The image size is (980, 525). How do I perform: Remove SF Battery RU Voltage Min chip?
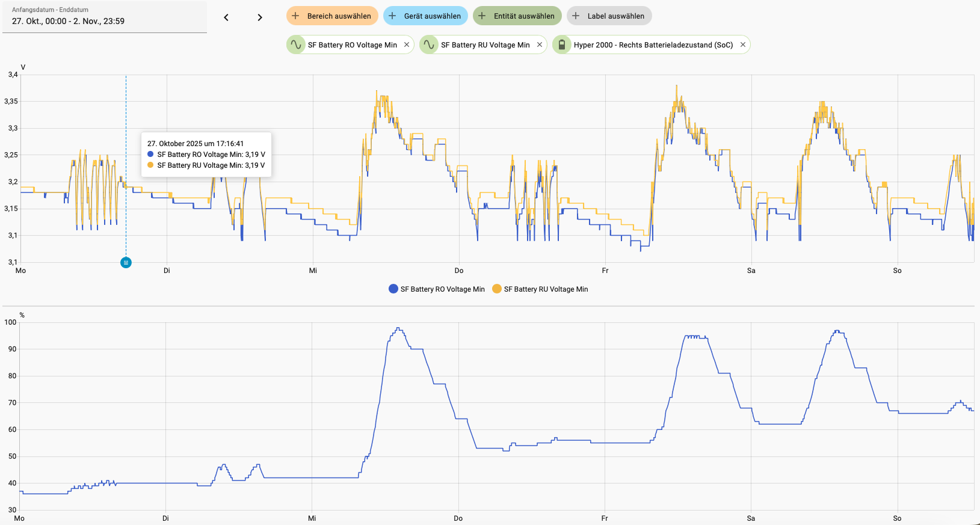pos(540,45)
